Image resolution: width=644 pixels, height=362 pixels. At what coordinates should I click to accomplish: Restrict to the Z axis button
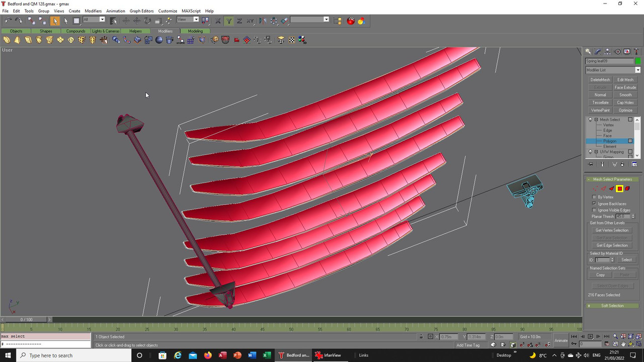coord(239,21)
